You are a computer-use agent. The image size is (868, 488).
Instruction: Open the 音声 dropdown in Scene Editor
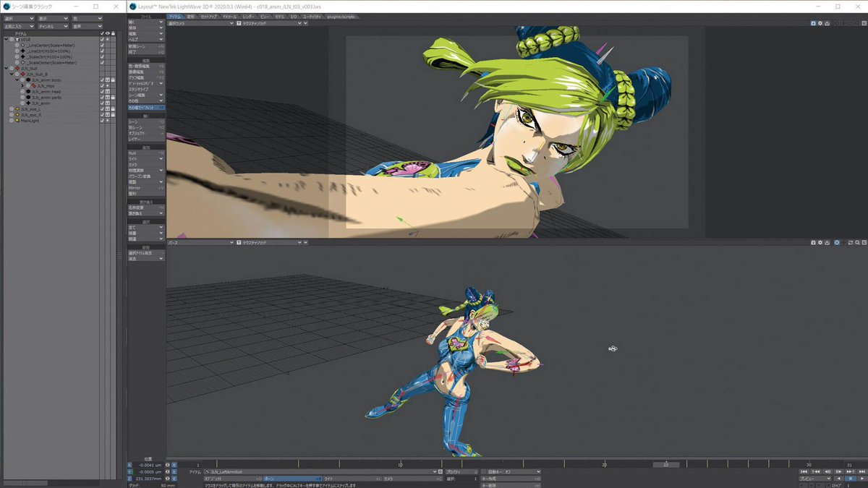click(87, 27)
